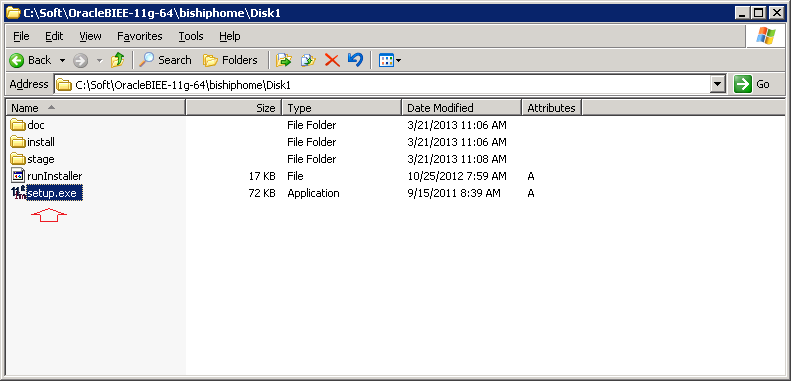Select the setup.exe application icon
Viewport: 791px width, 381px height.
tap(18, 193)
